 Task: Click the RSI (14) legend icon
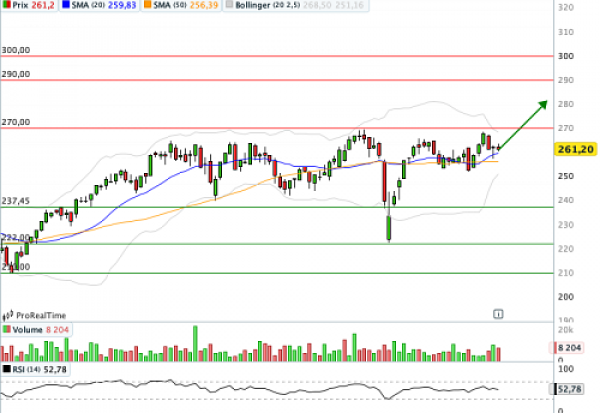click(6, 369)
